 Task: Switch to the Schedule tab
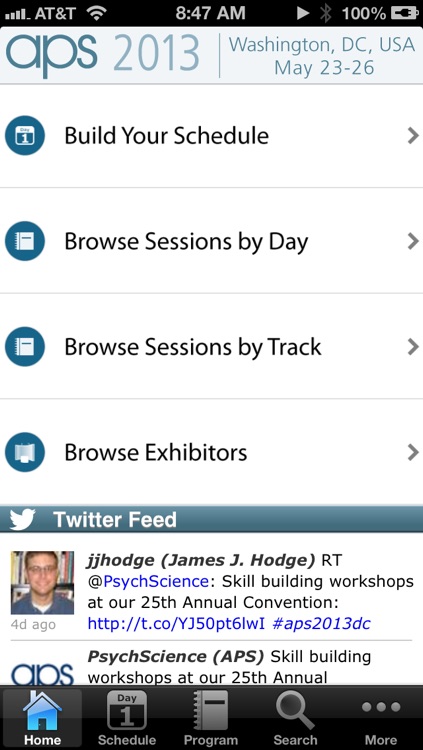click(127, 718)
